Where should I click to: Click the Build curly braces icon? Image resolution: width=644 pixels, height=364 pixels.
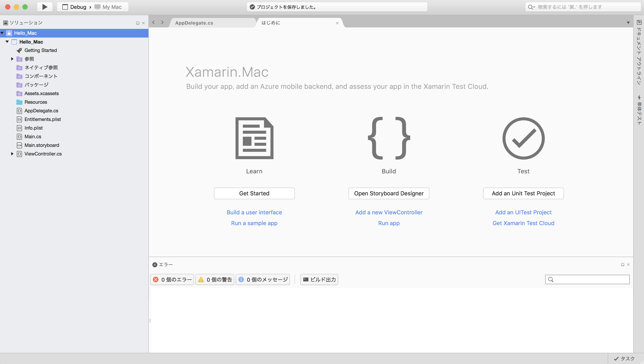389,138
